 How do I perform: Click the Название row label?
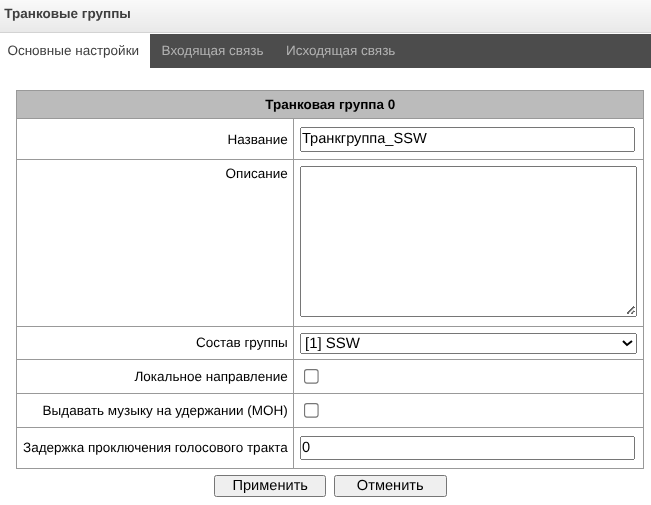point(257,140)
